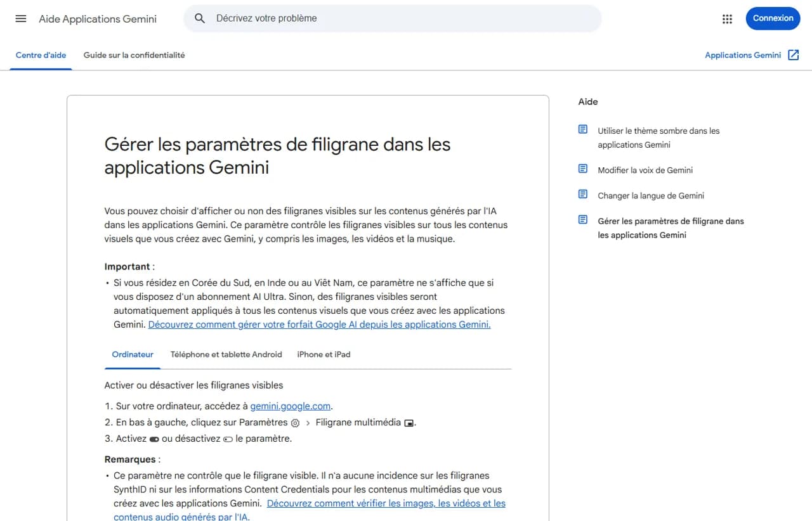Open the Applications Gemini link
The width and height of the screenshot is (812, 521).
point(743,55)
